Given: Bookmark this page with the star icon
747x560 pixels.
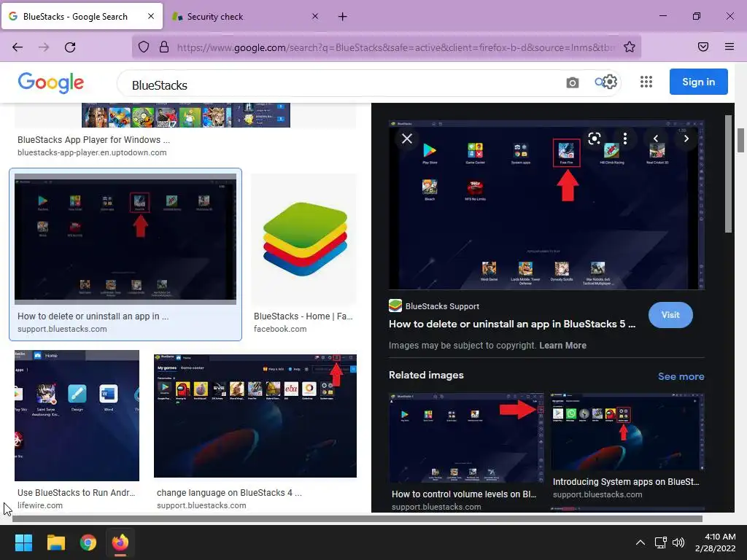Looking at the screenshot, I should point(630,47).
